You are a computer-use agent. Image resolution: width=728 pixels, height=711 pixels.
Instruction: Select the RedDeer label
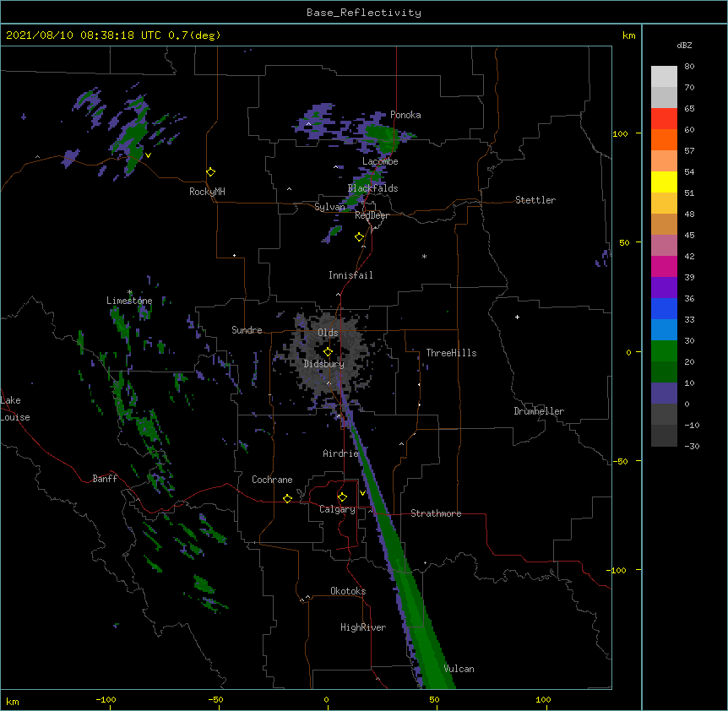[372, 215]
